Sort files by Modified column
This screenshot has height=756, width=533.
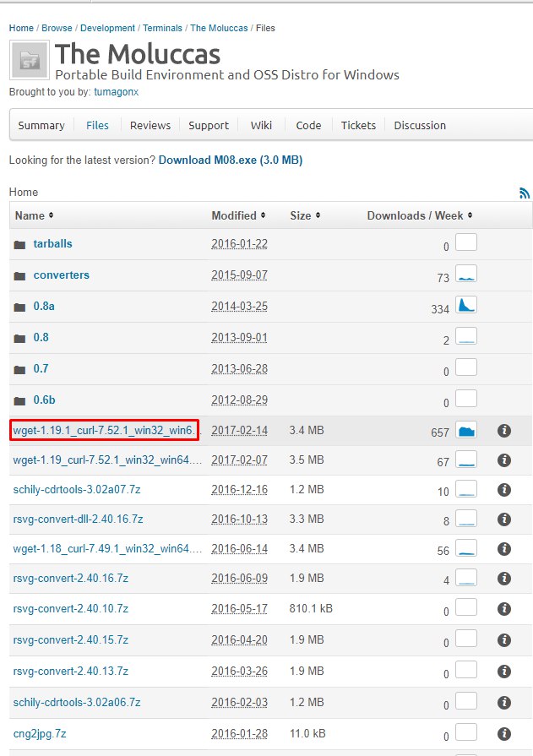[x=239, y=215]
